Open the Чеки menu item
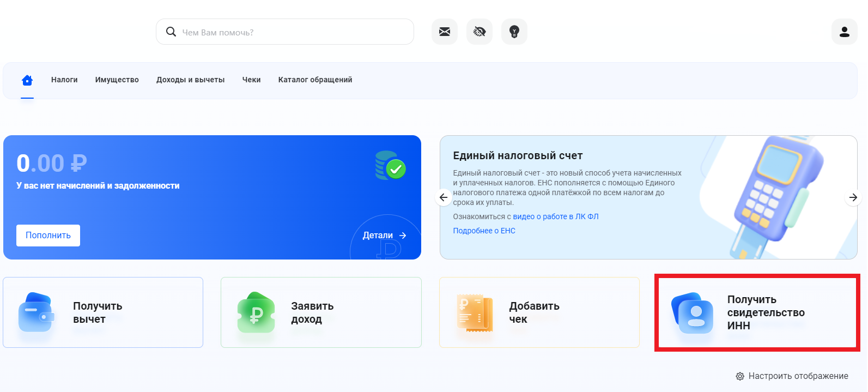 pyautogui.click(x=252, y=80)
